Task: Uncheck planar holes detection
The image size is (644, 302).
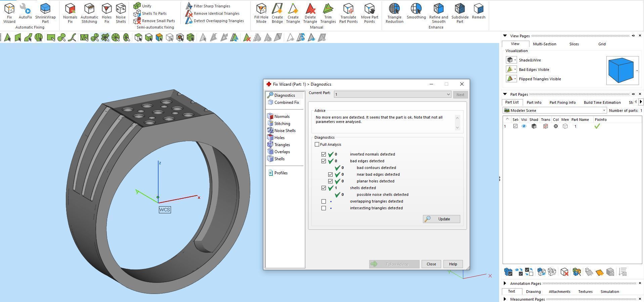Action: (330, 181)
